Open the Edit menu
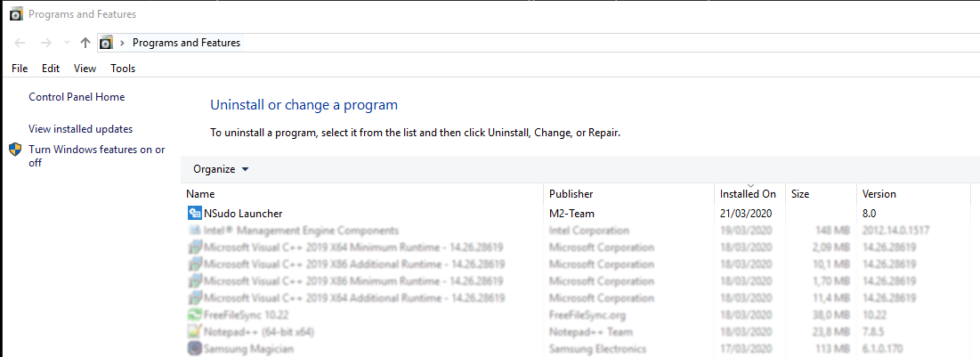The height and width of the screenshot is (357, 980). (51, 69)
